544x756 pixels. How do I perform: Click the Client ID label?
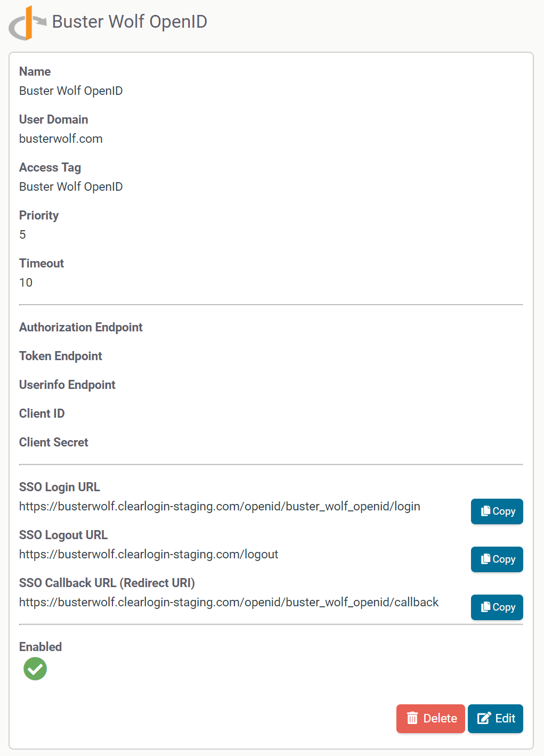click(x=42, y=413)
